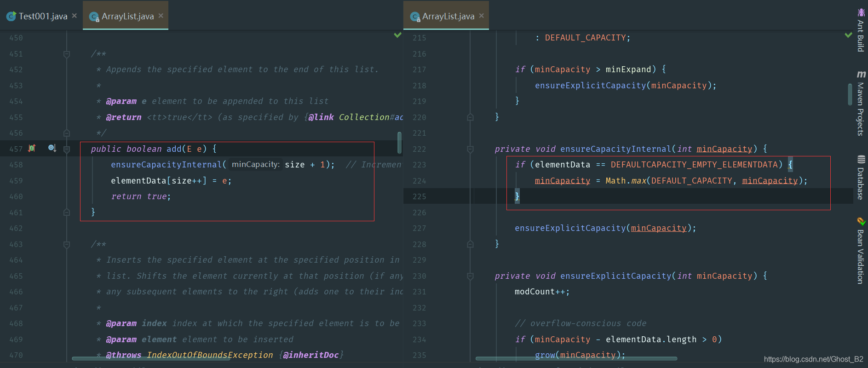Click ensureCapacityInternal declaration on line 222
This screenshot has height=368, width=868.
pos(616,149)
